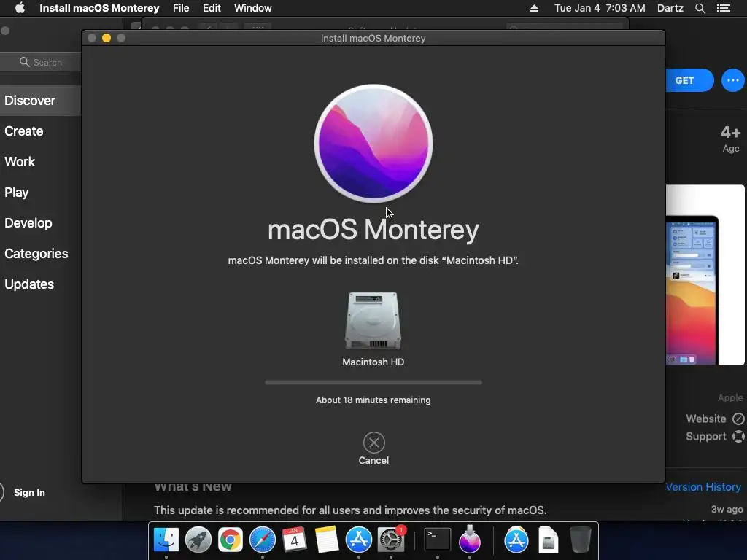Click the App Store preview screenshot
The height and width of the screenshot is (560, 747).
pyautogui.click(x=705, y=275)
